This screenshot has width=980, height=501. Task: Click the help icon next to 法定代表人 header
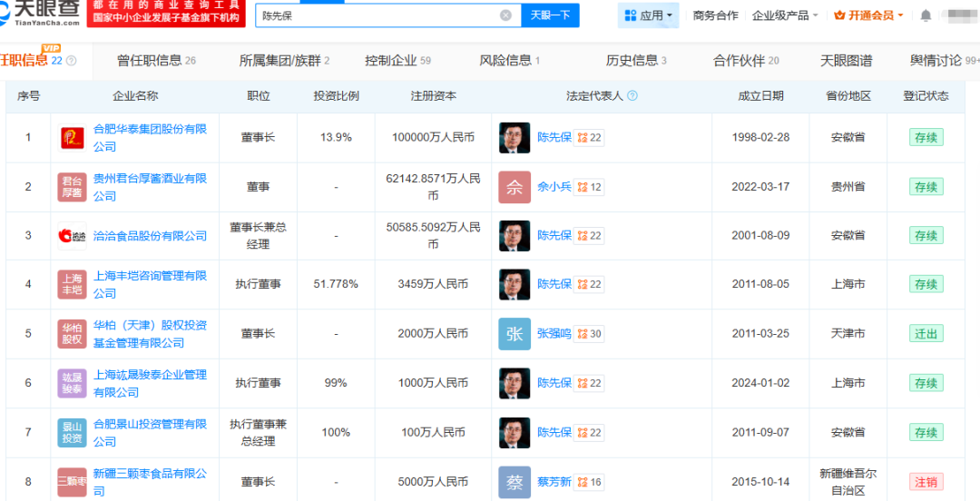point(632,96)
